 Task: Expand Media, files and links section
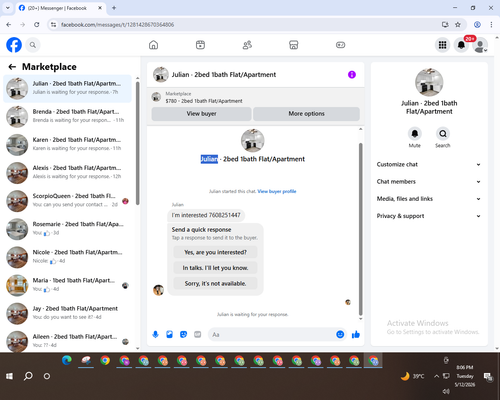[x=429, y=199]
